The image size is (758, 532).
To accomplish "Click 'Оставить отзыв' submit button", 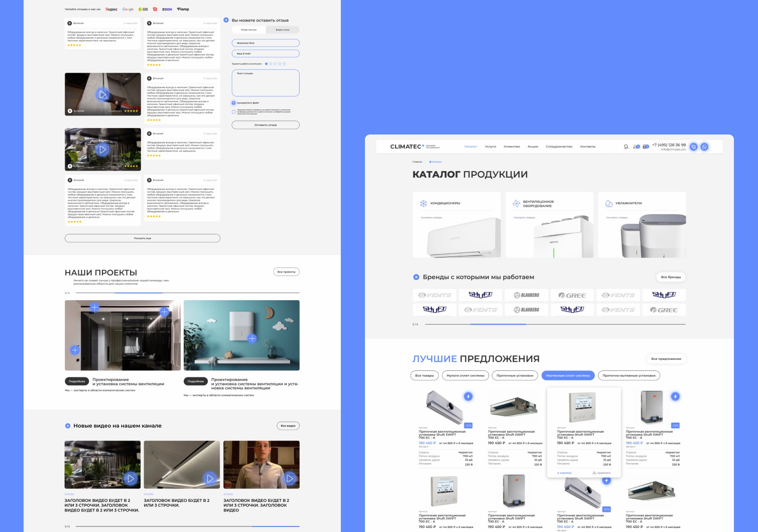I will [265, 125].
